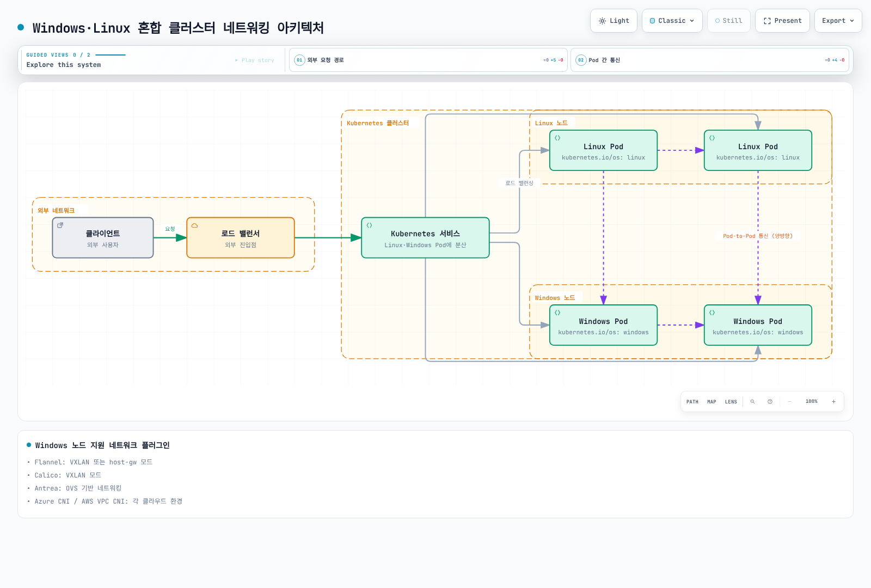Open the help question-mark icon
This screenshot has height=588, width=871.
(770, 402)
